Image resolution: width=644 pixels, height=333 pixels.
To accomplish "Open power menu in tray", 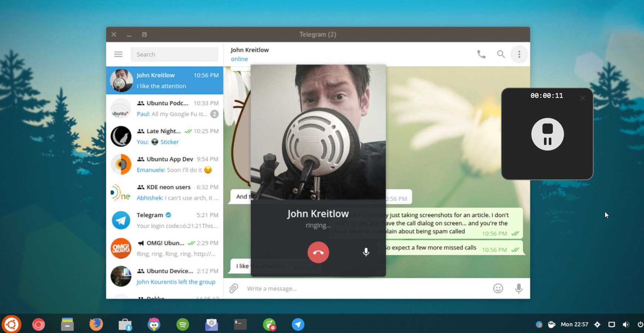I will 640,324.
